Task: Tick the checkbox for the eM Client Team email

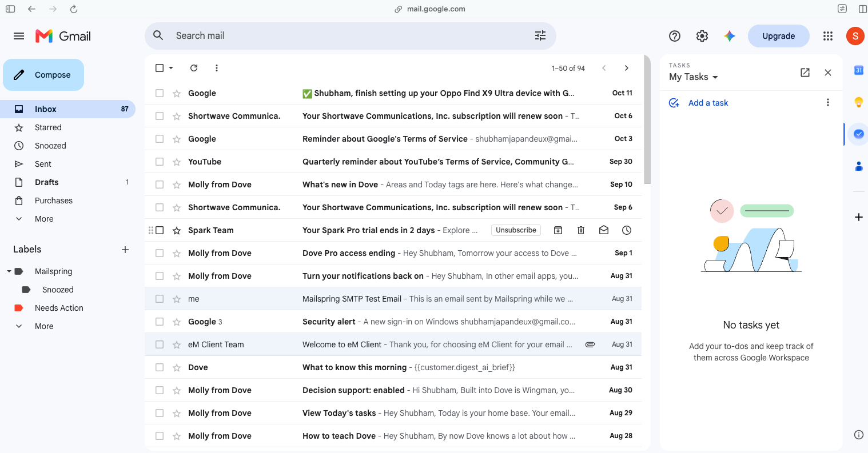Action: click(x=160, y=344)
